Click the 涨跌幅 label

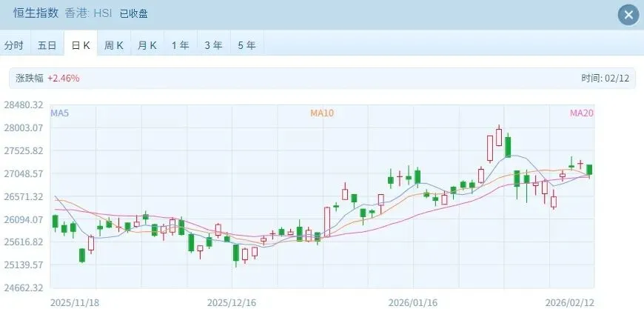(29, 78)
